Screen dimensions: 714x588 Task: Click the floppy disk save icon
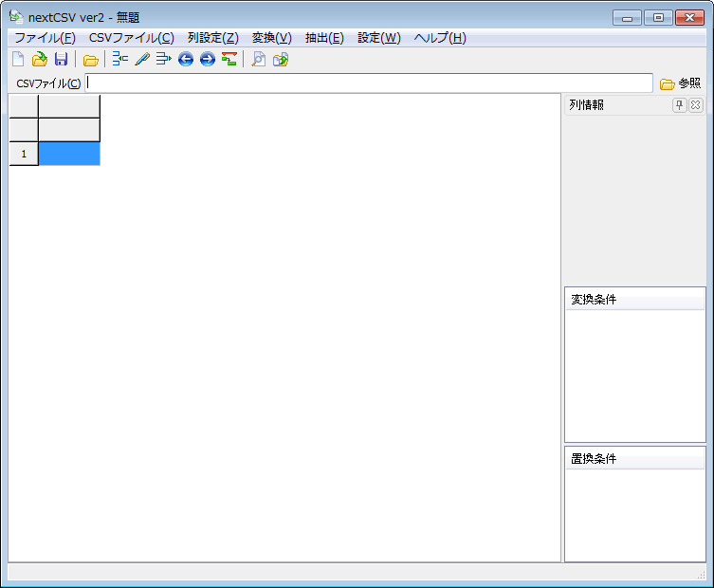click(61, 60)
